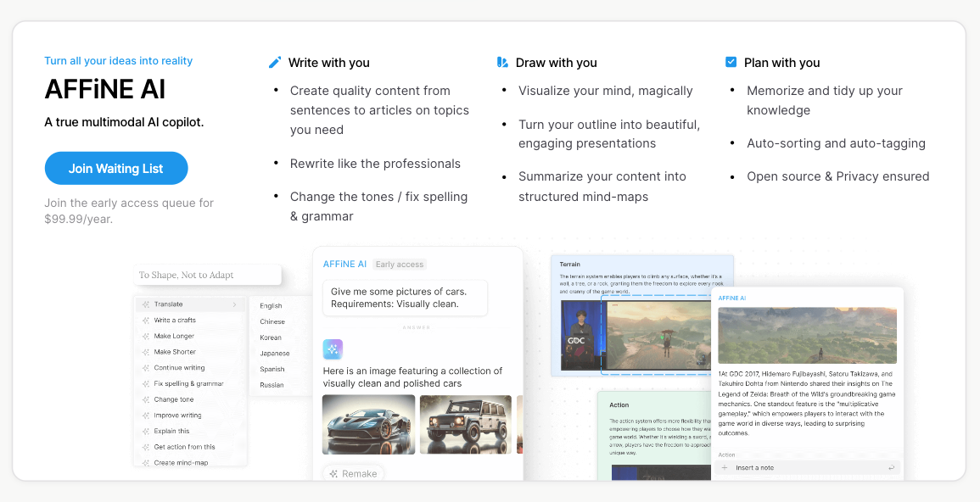This screenshot has width=980, height=502.
Task: Click the sparkle icon beside Change tone
Action: point(145,399)
